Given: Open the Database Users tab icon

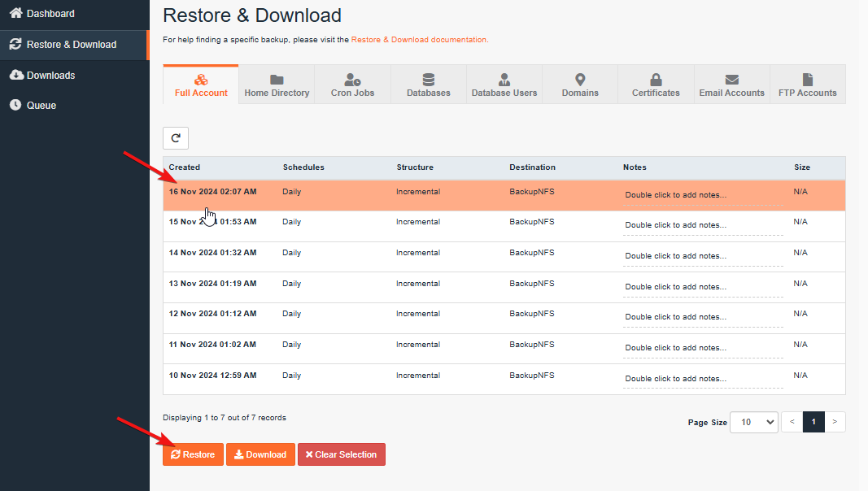Looking at the screenshot, I should coord(504,80).
